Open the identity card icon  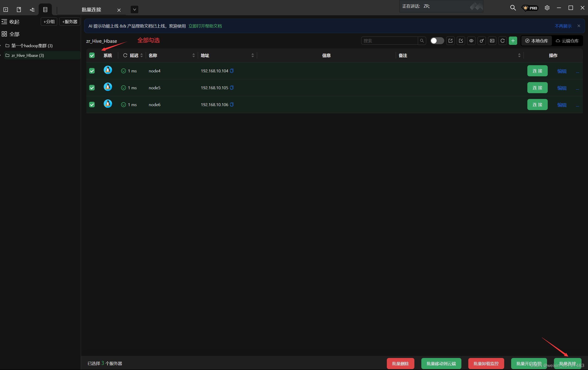[x=492, y=41]
